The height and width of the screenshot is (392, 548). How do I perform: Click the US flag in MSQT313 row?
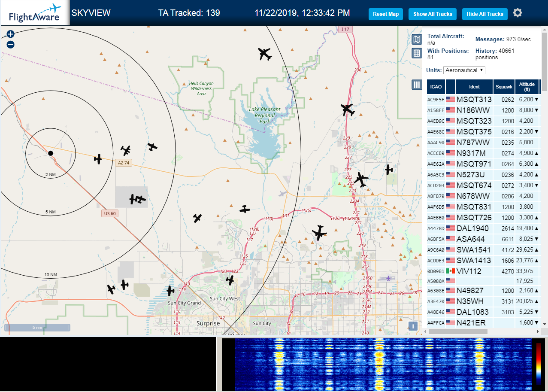click(451, 100)
